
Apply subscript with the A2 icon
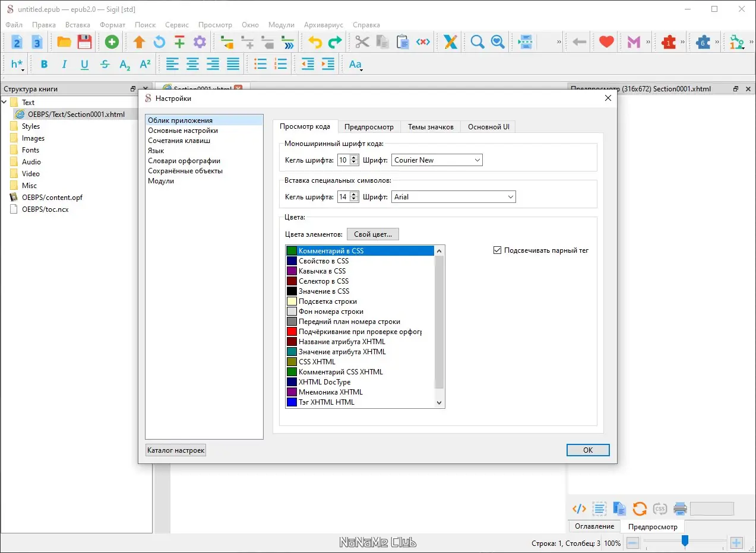point(125,65)
